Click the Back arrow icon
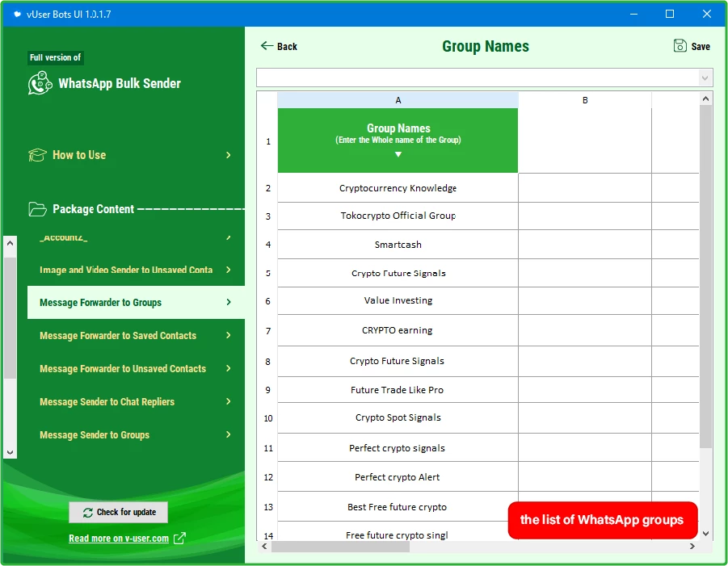This screenshot has height=566, width=728. pyautogui.click(x=267, y=45)
